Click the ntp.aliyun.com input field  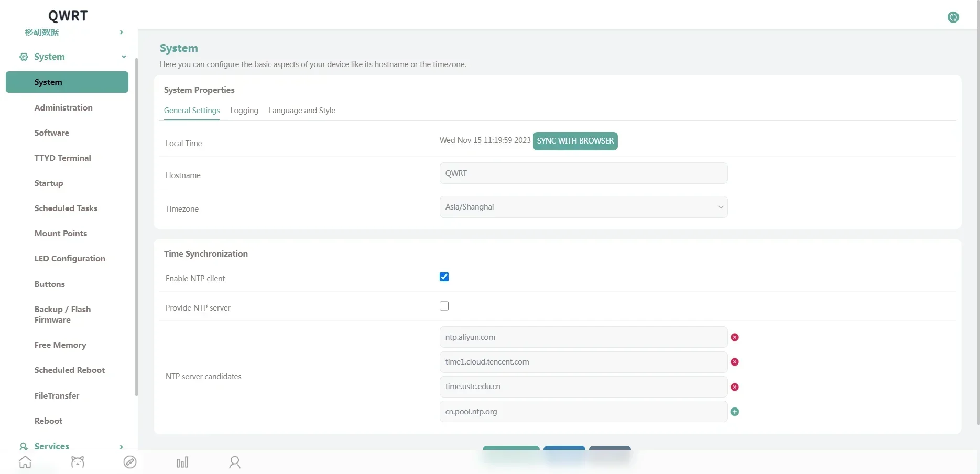pos(583,337)
